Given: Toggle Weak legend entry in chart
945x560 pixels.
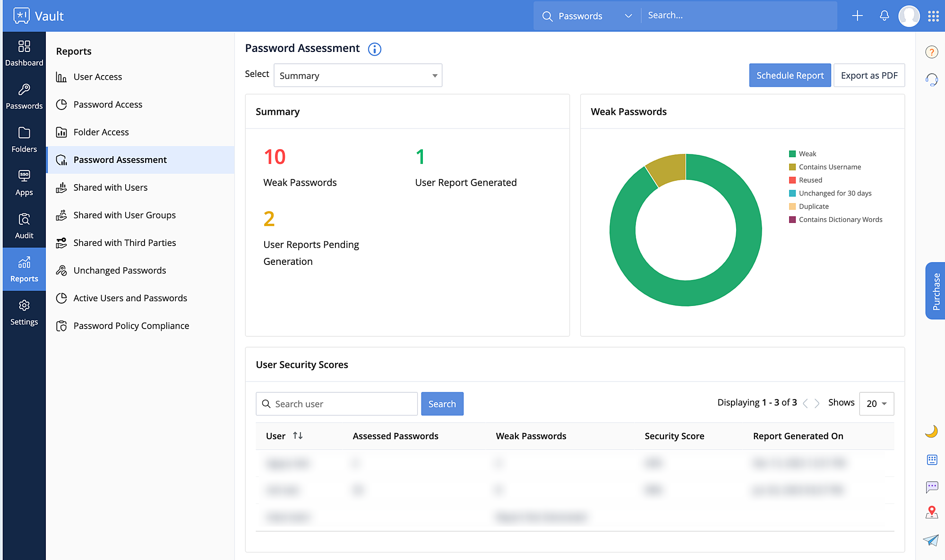Looking at the screenshot, I should tap(807, 154).
